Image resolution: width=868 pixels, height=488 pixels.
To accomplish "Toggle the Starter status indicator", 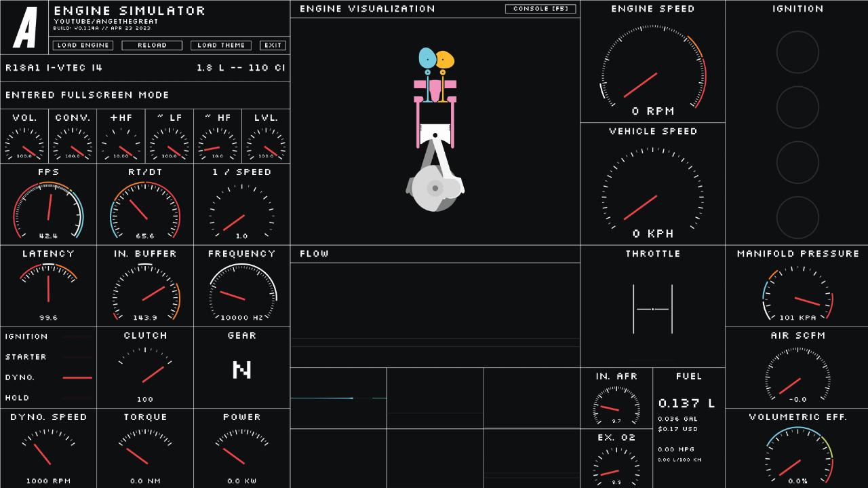I will 77,357.
